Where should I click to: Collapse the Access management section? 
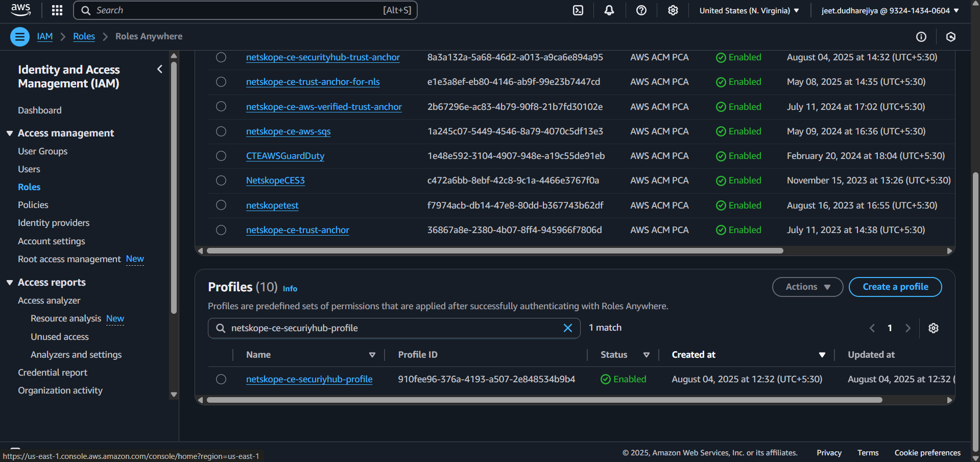(x=10, y=133)
